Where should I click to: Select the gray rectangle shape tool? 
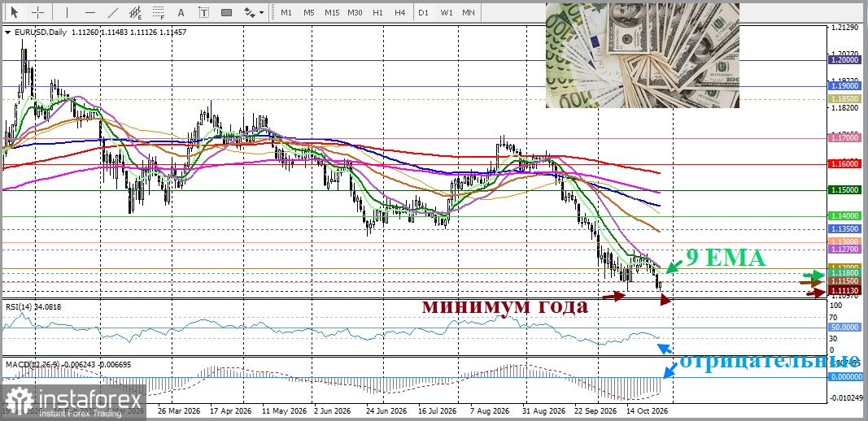[x=226, y=11]
